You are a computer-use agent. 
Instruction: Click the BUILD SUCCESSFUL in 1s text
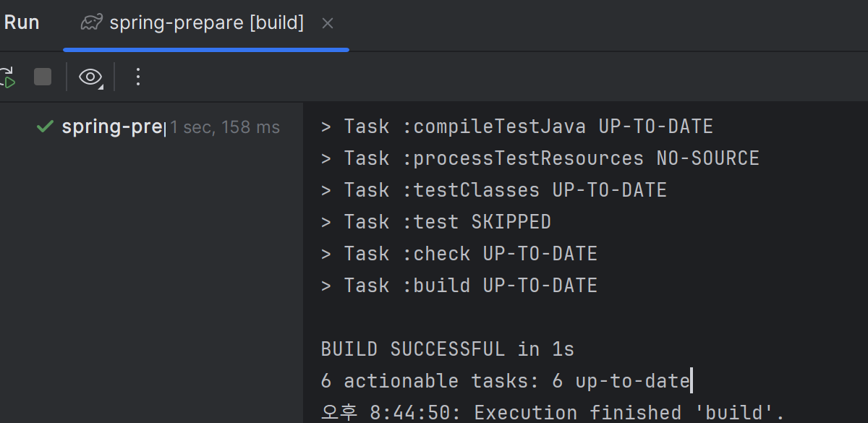448,349
